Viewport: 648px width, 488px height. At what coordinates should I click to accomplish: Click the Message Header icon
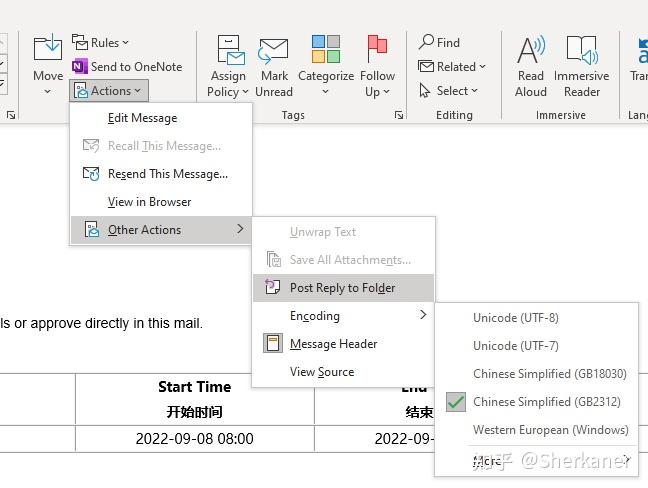[273, 343]
